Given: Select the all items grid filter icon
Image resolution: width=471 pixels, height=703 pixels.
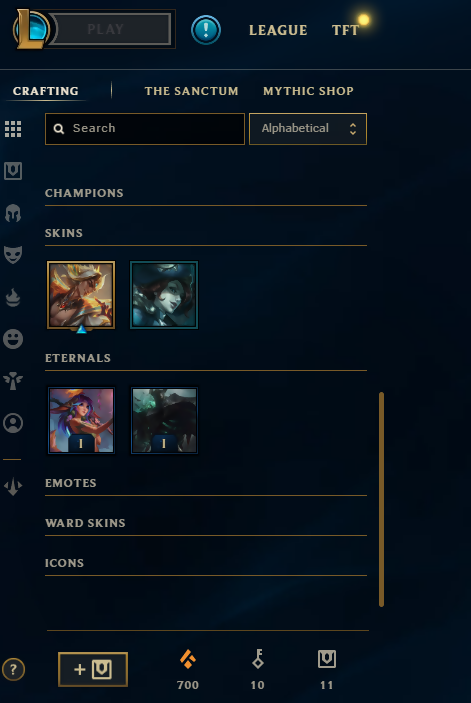Looking at the screenshot, I should [13, 129].
